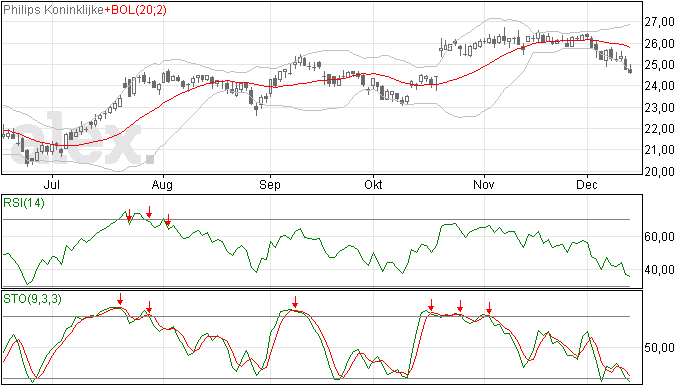Viewport: 690px width, 387px height.
Task: Click the '24,00' price axis value
Action: (x=659, y=86)
